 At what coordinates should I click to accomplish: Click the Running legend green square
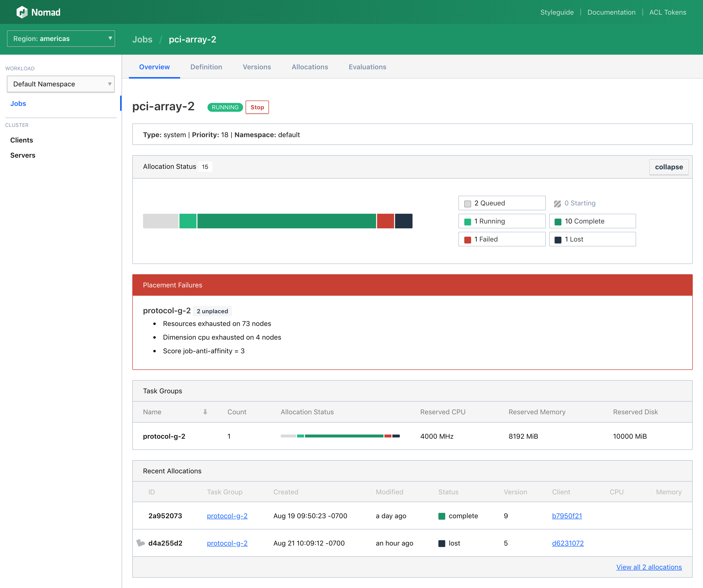point(468,222)
